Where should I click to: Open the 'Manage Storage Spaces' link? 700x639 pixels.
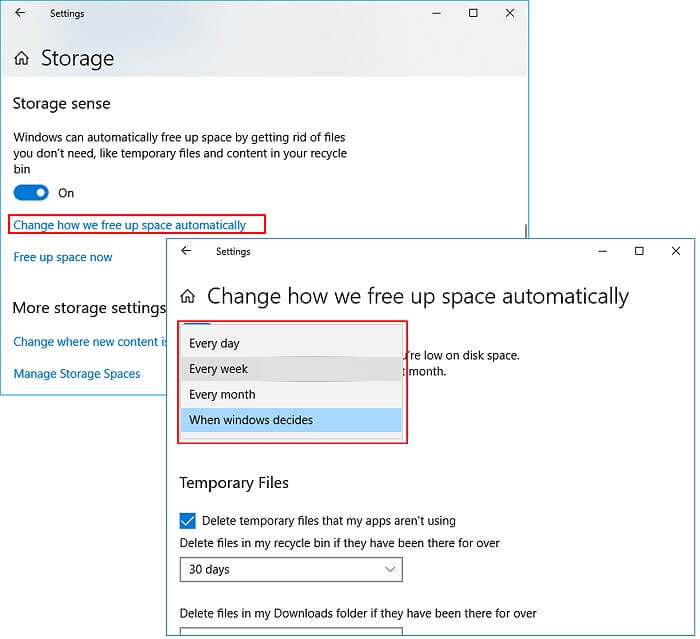77,374
